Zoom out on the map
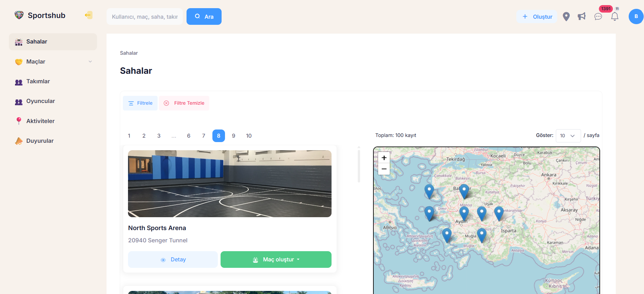The image size is (644, 294). coord(384,169)
